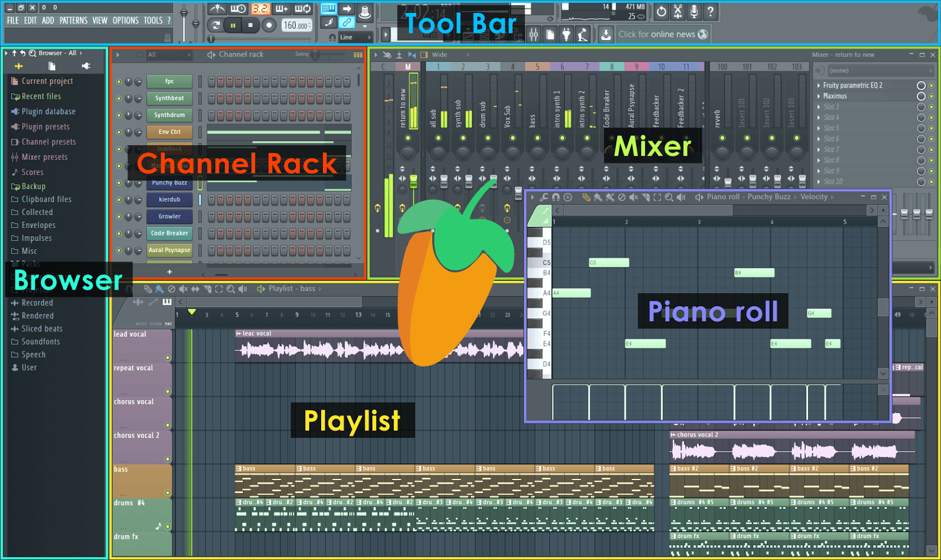This screenshot has width=941, height=560.
Task: Toggle mute LED for kierdub channel
Action: pos(119,200)
